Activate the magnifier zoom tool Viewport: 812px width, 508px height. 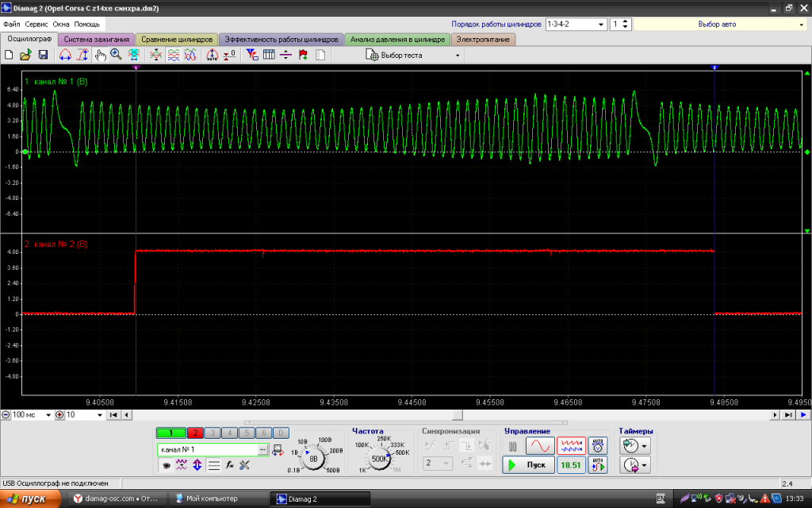pyautogui.click(x=116, y=55)
